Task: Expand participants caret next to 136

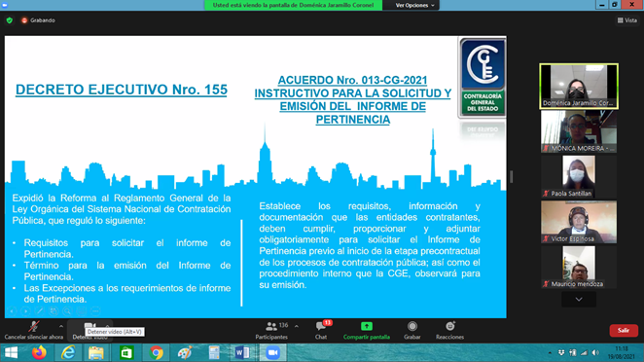Action: 297,327
